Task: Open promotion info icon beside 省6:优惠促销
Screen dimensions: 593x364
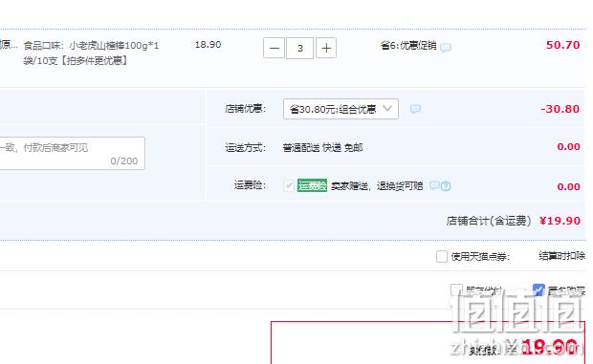Action: tap(446, 47)
